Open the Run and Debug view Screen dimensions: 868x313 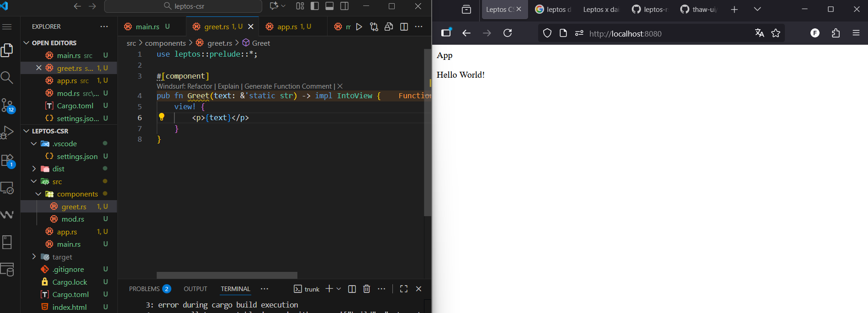7,133
